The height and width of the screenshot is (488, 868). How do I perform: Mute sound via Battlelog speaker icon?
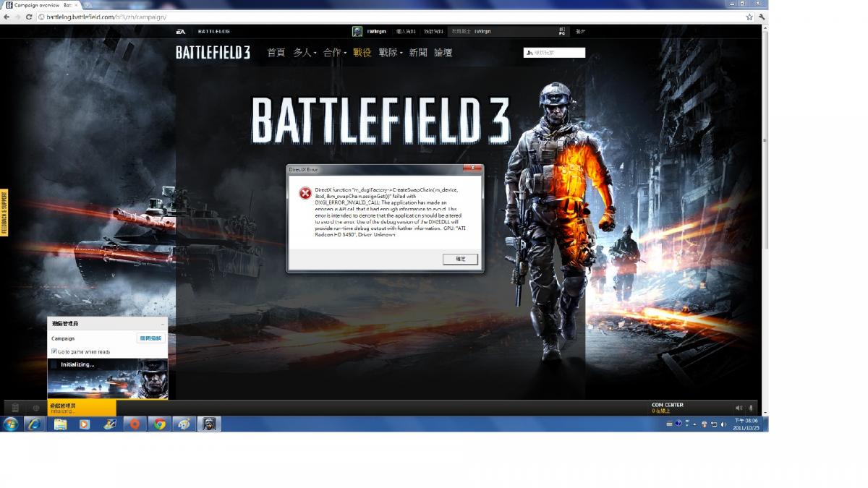point(739,408)
